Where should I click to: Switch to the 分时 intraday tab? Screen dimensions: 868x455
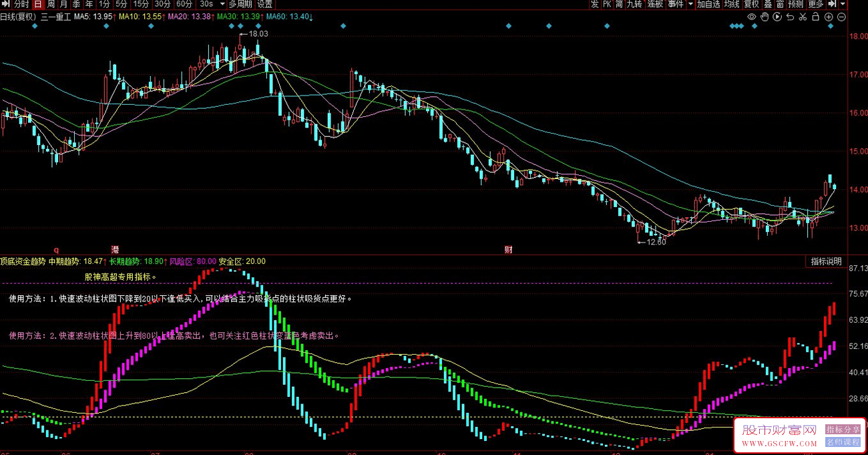tap(21, 4)
